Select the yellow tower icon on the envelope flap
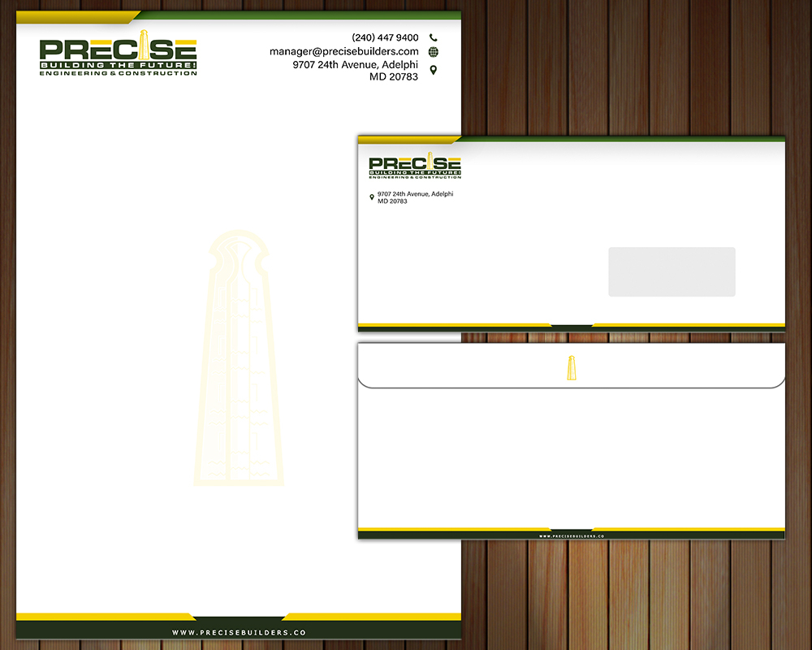The height and width of the screenshot is (650, 812). click(571, 367)
